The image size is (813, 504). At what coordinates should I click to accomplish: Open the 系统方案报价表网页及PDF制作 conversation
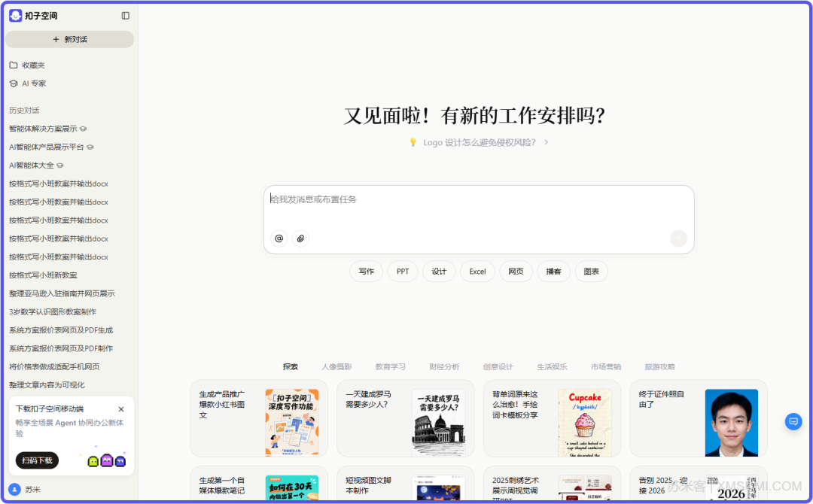pyautogui.click(x=61, y=348)
